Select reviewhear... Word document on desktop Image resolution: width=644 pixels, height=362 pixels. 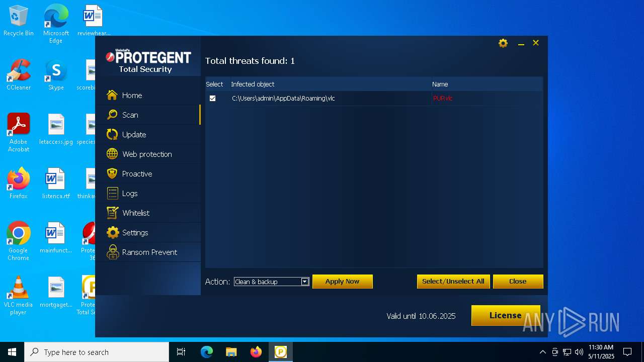click(94, 21)
